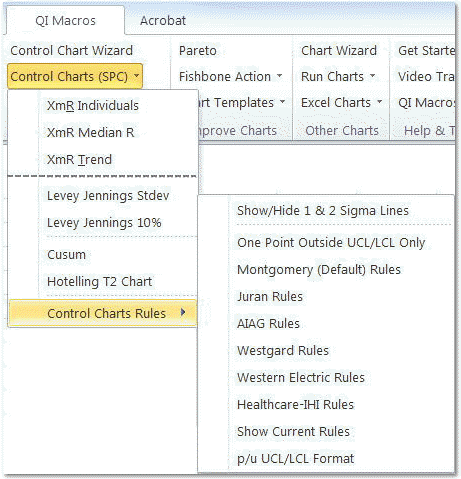Switch to the Acrobat ribbon tab
The width and height of the screenshot is (461, 479).
pos(163,21)
